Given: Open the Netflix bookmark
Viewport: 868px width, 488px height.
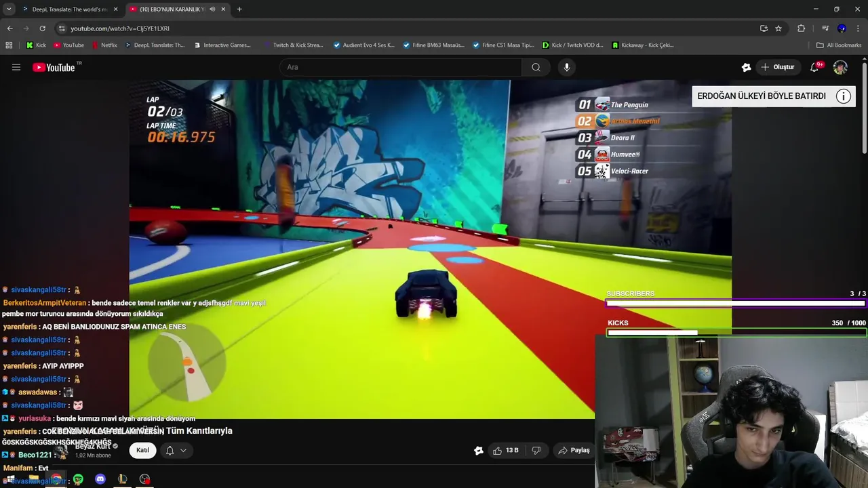Looking at the screenshot, I should [104, 45].
